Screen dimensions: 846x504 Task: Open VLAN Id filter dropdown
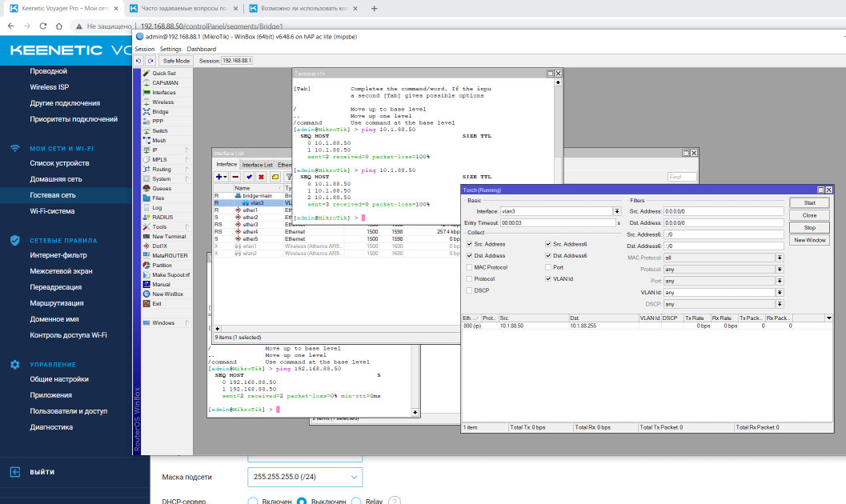780,293
